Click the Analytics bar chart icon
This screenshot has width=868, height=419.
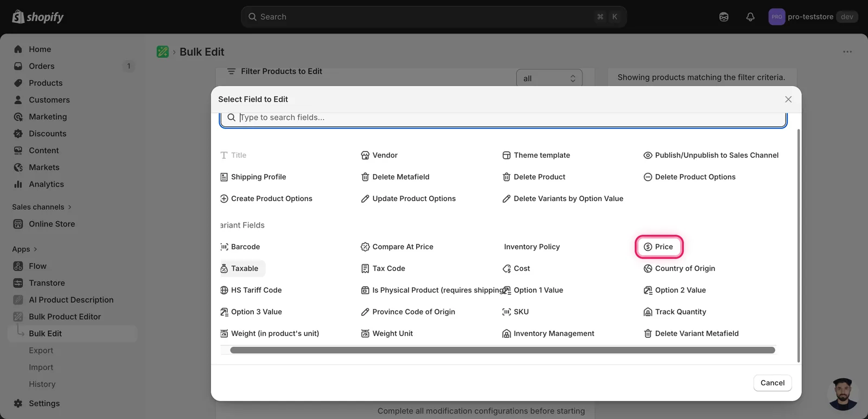(18, 184)
